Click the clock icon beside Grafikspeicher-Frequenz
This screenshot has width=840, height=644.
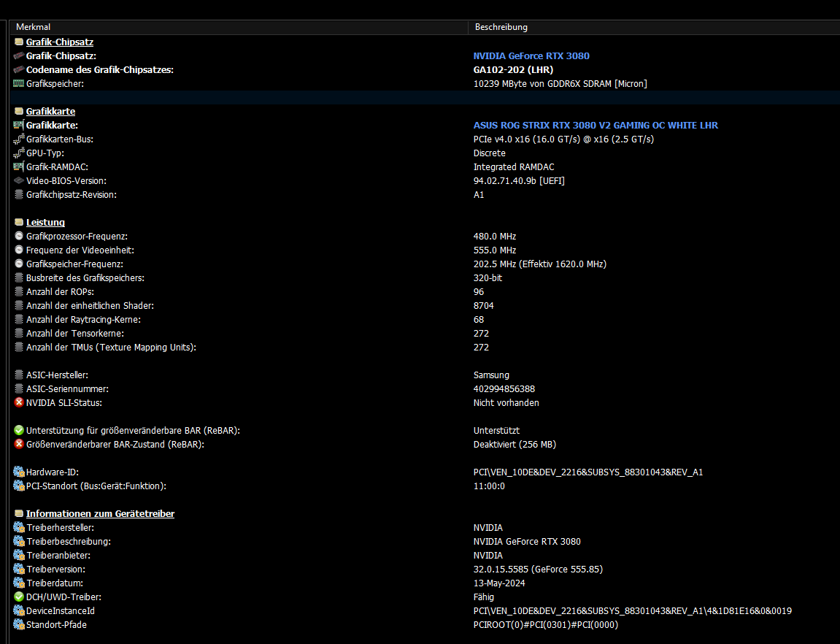click(19, 264)
